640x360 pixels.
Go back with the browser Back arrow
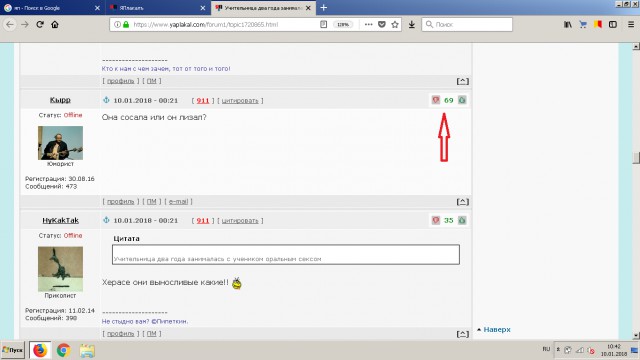(10, 24)
